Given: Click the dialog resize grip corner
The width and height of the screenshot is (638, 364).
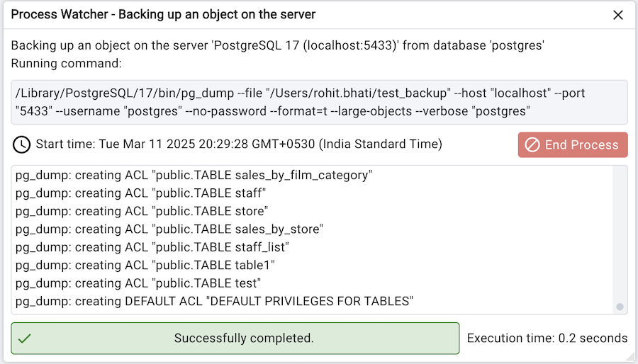Looking at the screenshot, I should point(631,358).
